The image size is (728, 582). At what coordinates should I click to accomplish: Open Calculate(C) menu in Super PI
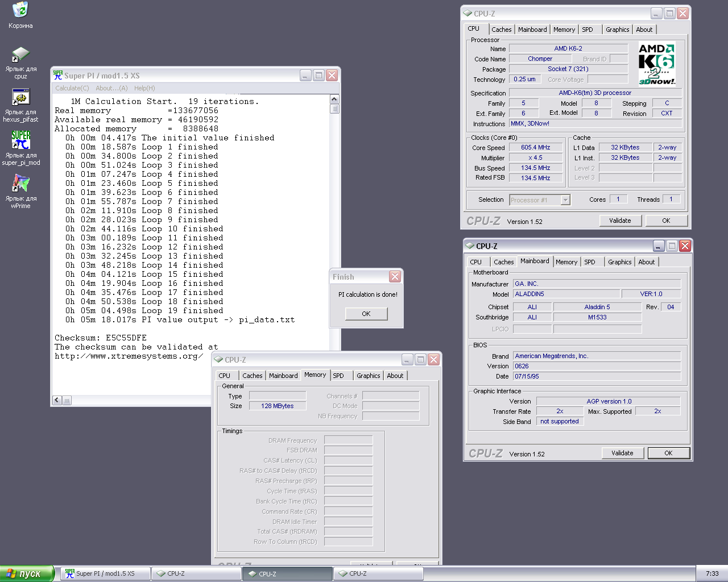pos(72,88)
